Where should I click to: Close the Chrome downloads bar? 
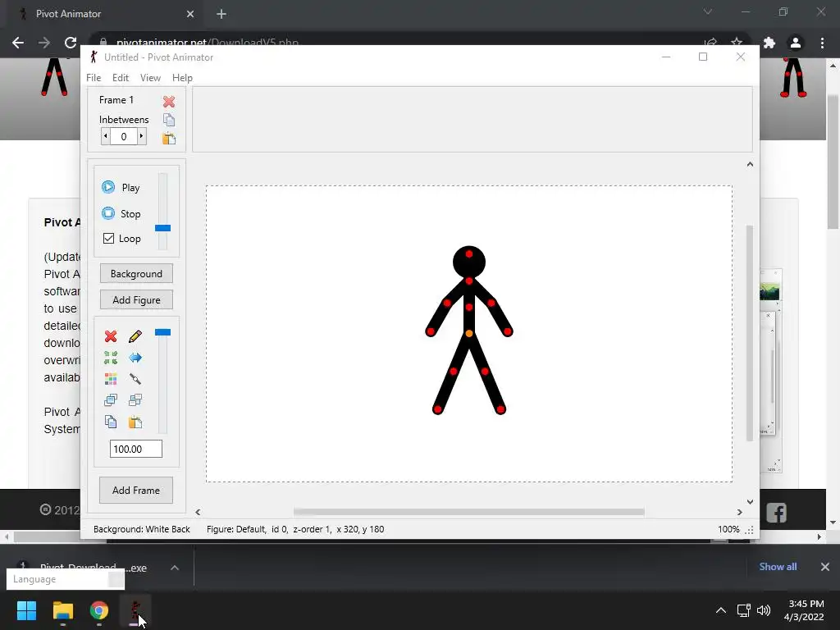point(825,567)
